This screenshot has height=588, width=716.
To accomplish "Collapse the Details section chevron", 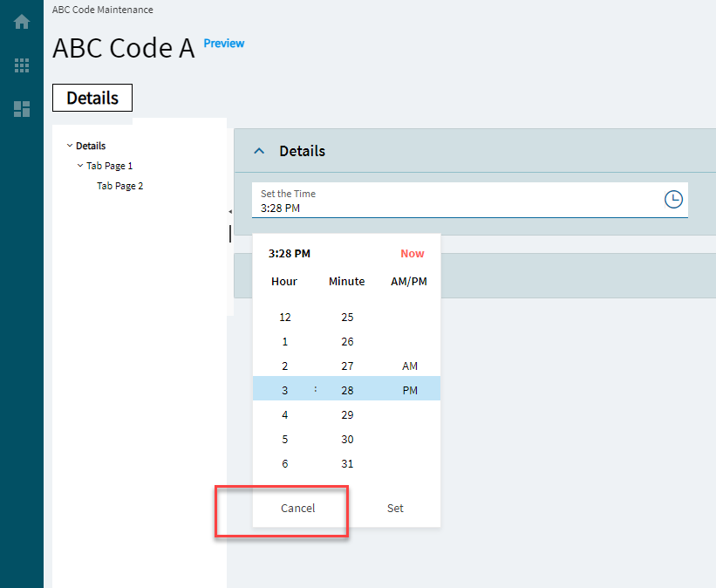I will coord(259,151).
